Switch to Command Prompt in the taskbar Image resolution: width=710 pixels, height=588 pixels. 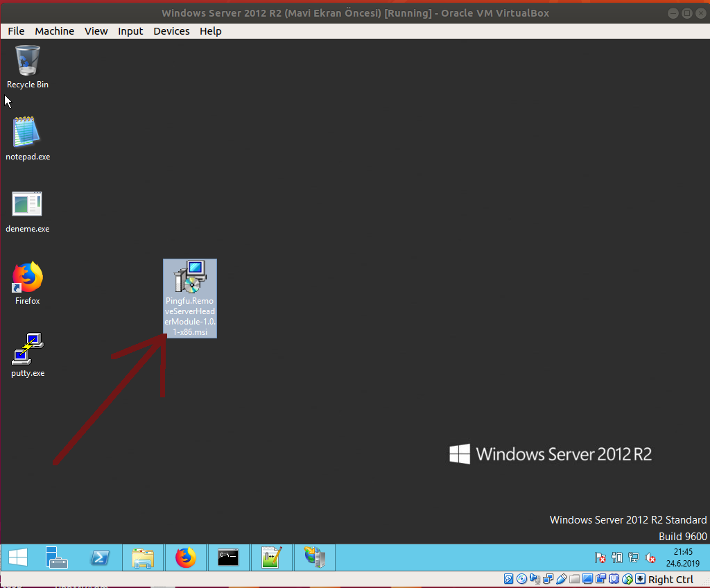pyautogui.click(x=228, y=557)
